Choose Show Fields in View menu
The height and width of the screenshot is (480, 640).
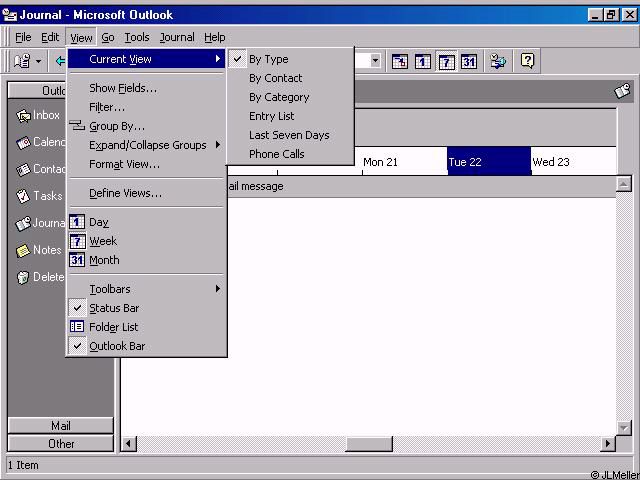pos(147,88)
